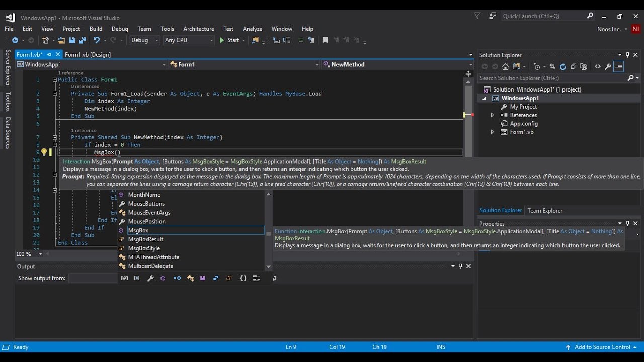Image resolution: width=644 pixels, height=362 pixels.
Task: Open the Server Explorer side tab
Action: click(x=8, y=68)
